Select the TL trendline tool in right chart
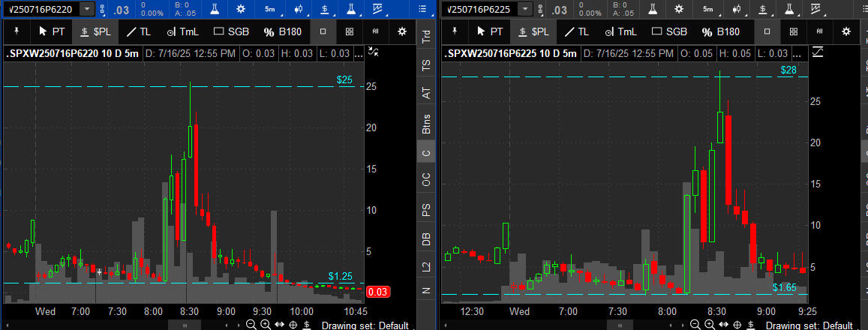Image resolution: width=868 pixels, height=330 pixels. (578, 31)
